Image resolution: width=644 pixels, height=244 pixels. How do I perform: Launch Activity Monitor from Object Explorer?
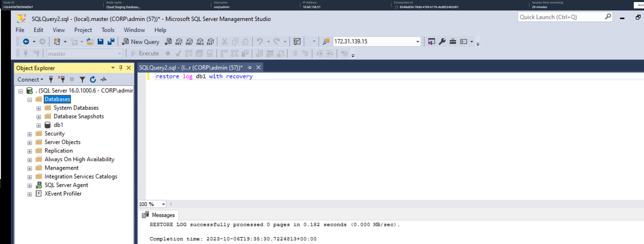click(x=103, y=79)
